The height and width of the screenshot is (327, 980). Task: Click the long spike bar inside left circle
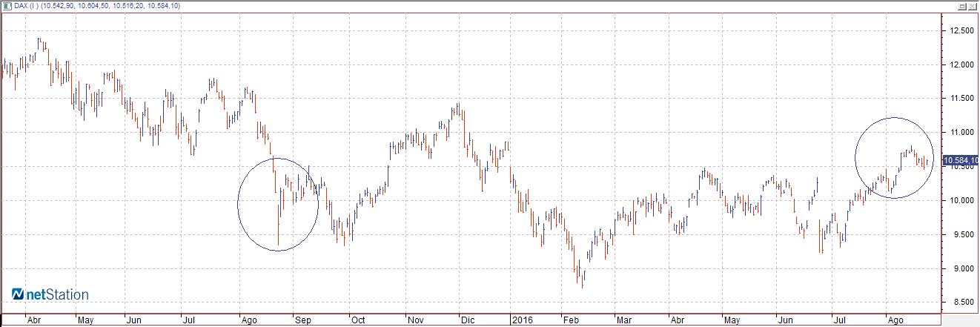tap(279, 223)
